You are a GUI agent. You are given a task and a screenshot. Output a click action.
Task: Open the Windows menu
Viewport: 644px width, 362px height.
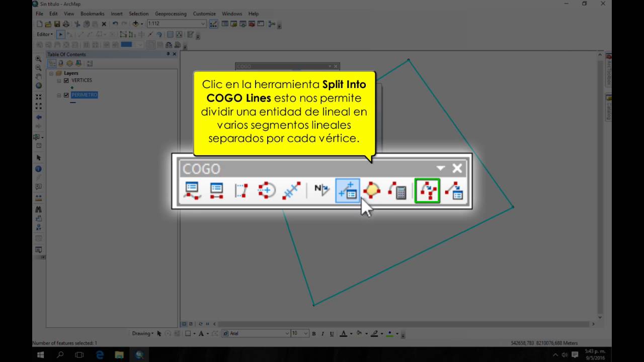(232, 14)
